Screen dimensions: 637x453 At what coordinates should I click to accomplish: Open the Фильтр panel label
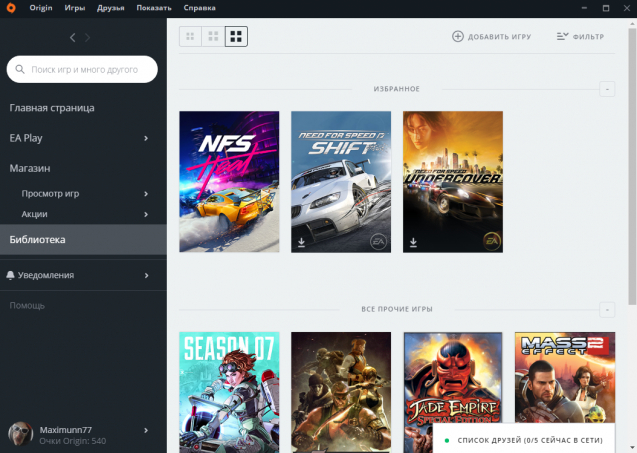coord(588,37)
